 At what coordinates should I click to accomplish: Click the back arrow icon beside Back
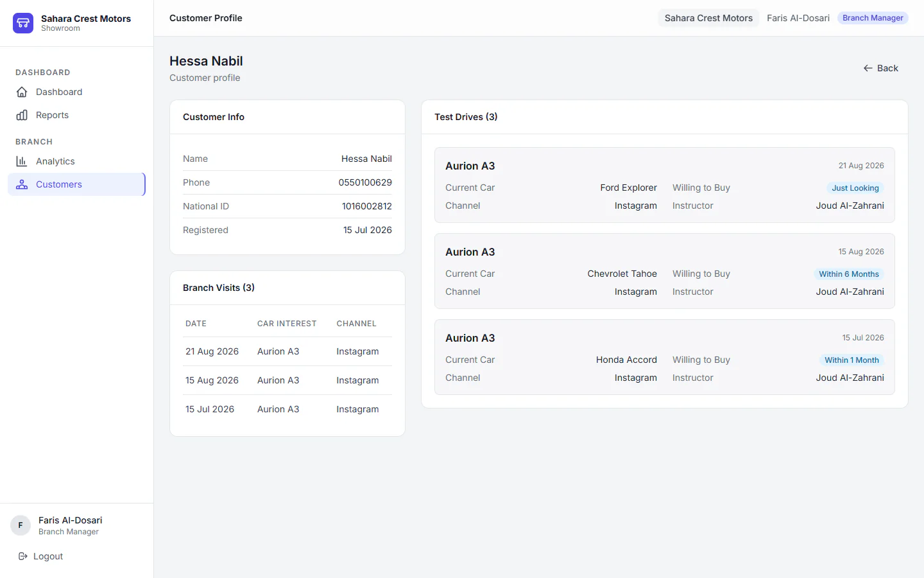click(868, 68)
